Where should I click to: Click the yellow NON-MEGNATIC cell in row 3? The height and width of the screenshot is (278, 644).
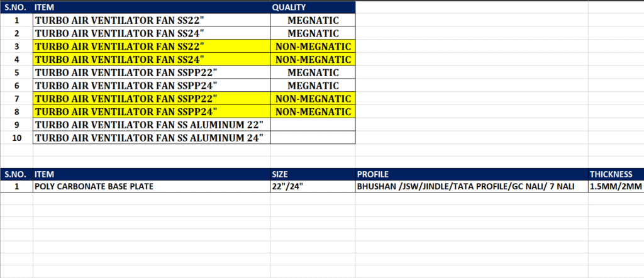pos(313,47)
